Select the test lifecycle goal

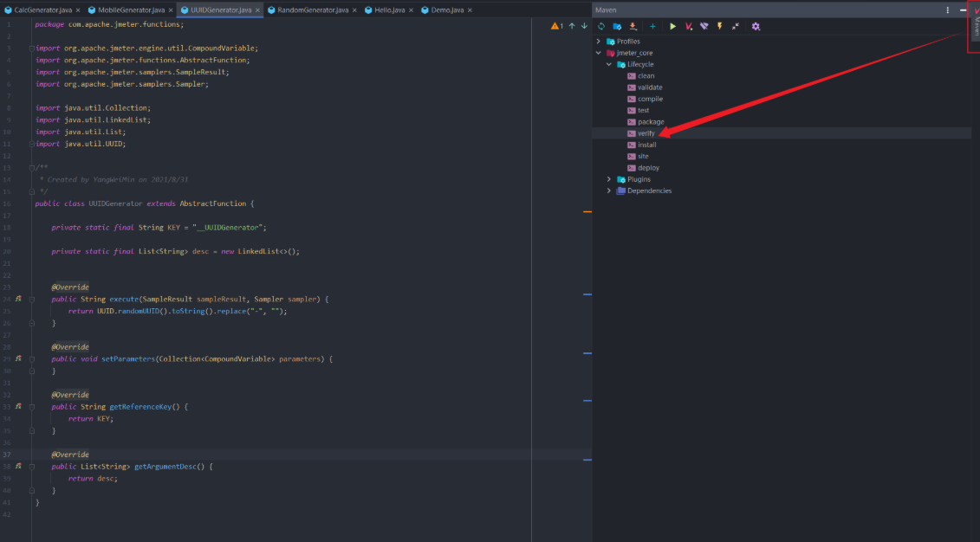point(643,111)
